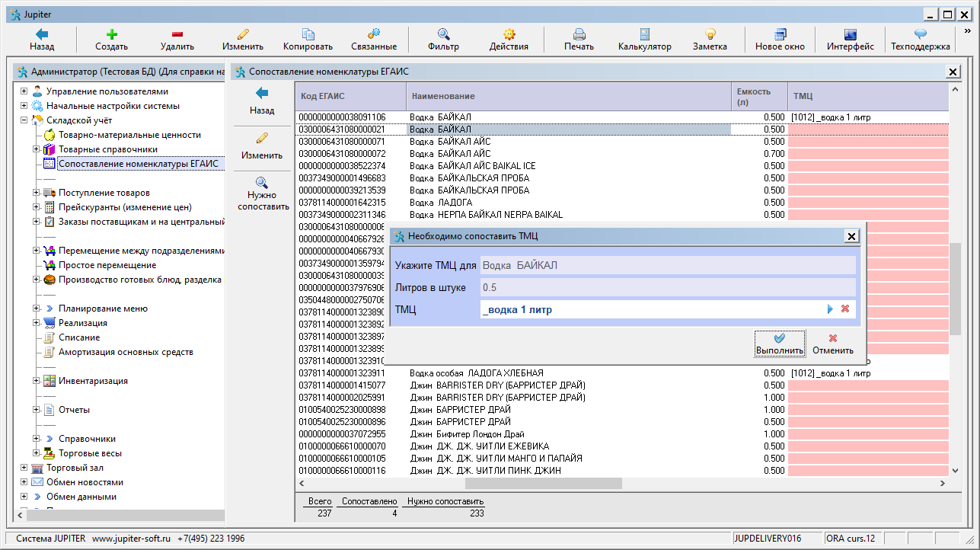Close the Необходимо сопоставить ТМЦ dialog
The width and height of the screenshot is (980, 550).
(852, 236)
